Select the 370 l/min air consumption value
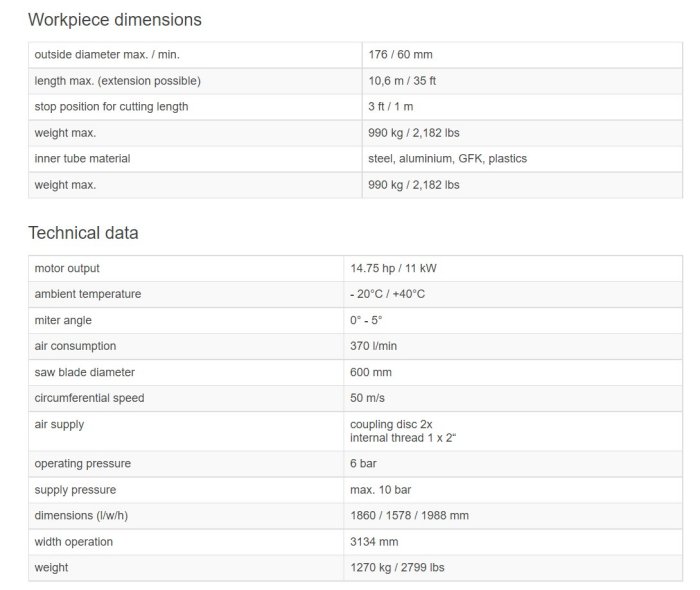The image size is (700, 590). click(373, 346)
